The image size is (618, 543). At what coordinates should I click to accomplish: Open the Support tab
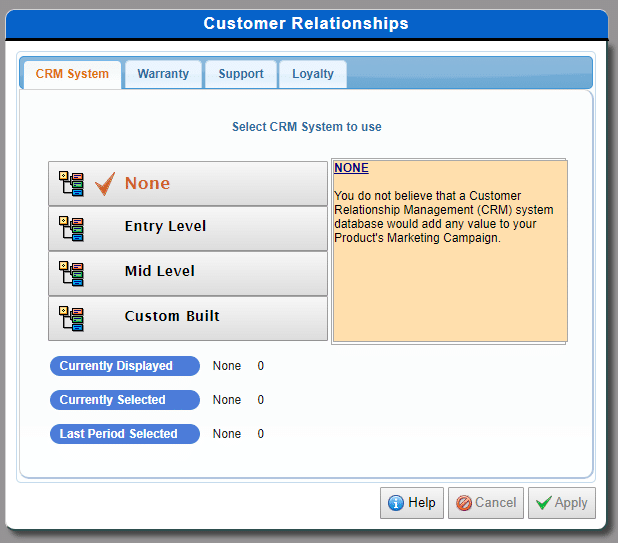tap(241, 74)
